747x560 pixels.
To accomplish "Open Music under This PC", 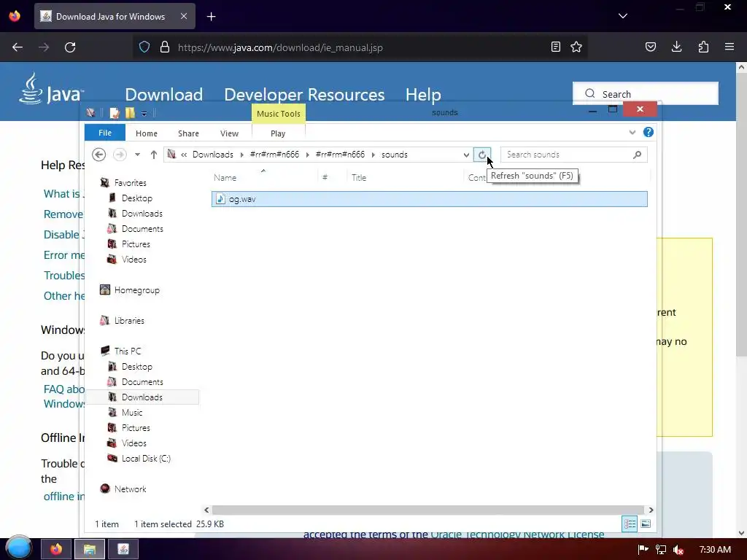I will (132, 413).
